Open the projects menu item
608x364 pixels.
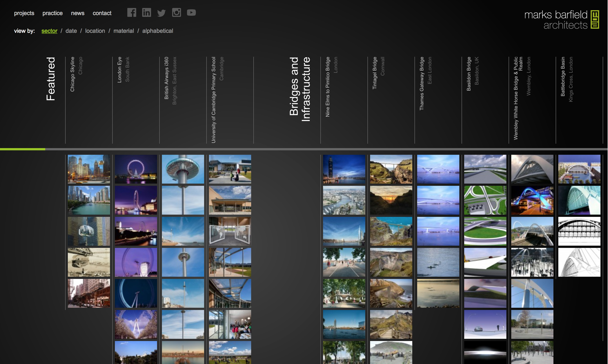[24, 13]
